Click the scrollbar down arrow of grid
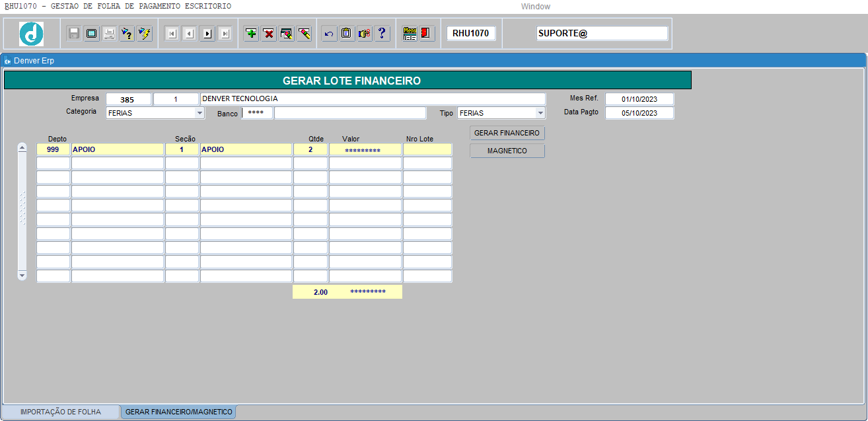 22,274
